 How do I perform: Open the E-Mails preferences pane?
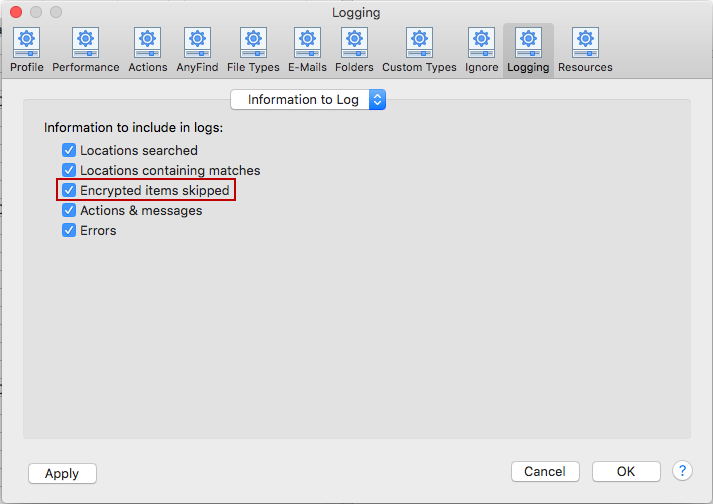coord(307,50)
